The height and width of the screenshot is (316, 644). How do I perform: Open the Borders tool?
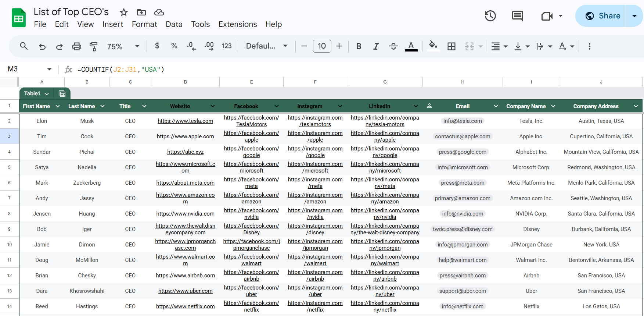point(451,46)
